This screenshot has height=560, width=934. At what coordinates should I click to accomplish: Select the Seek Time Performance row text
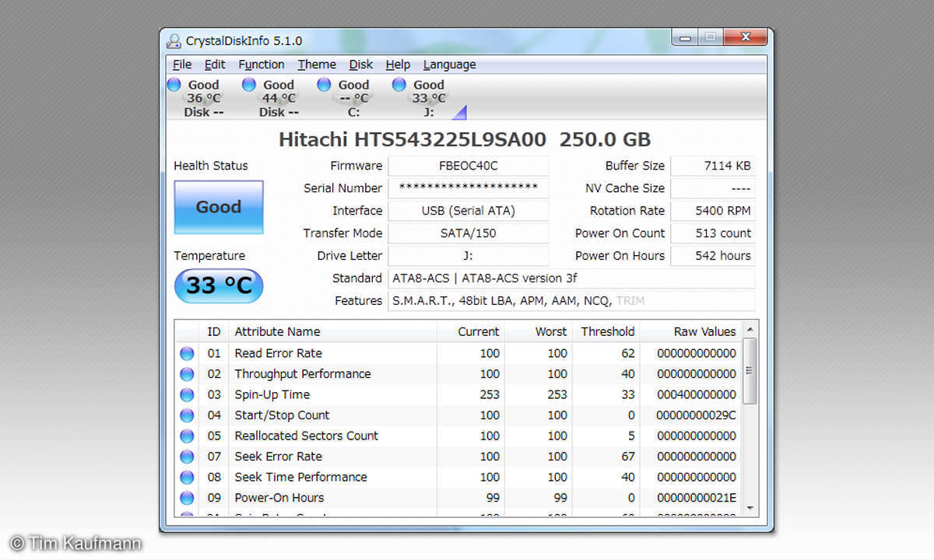point(300,477)
